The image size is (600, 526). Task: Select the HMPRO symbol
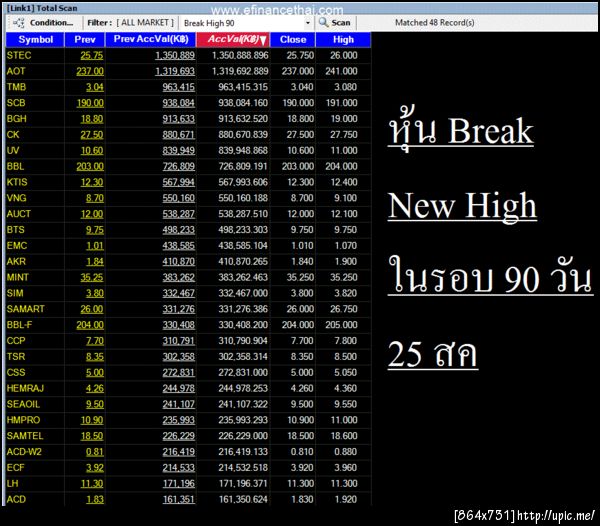click(23, 420)
